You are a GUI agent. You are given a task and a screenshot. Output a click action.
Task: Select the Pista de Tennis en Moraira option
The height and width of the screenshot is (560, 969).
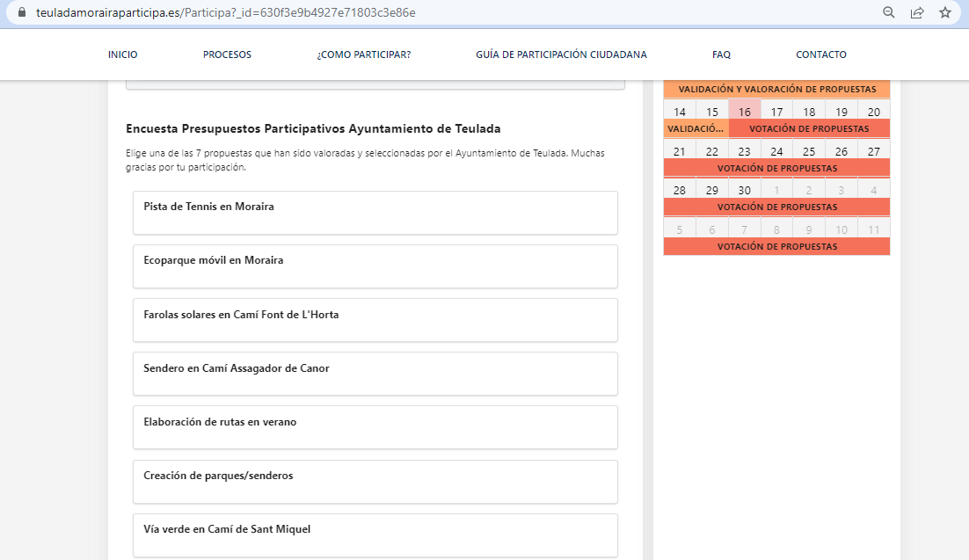[x=375, y=213]
